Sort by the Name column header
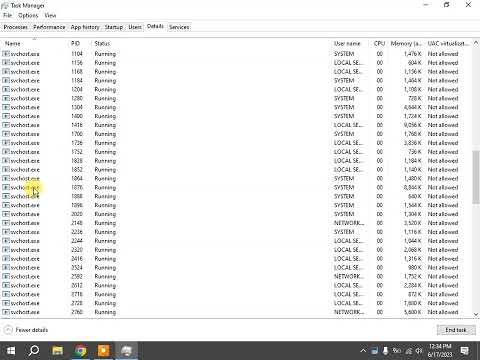480x360 pixels. [x=34, y=44]
